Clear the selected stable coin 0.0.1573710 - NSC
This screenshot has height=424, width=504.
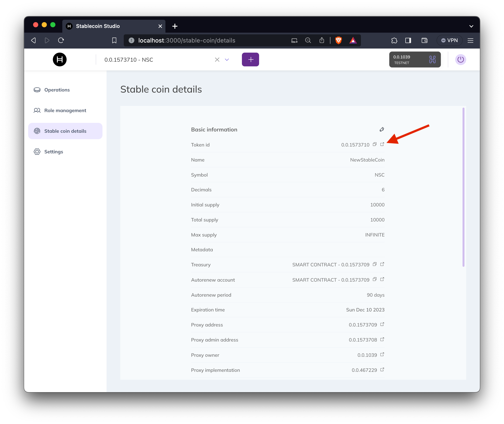[x=217, y=60]
